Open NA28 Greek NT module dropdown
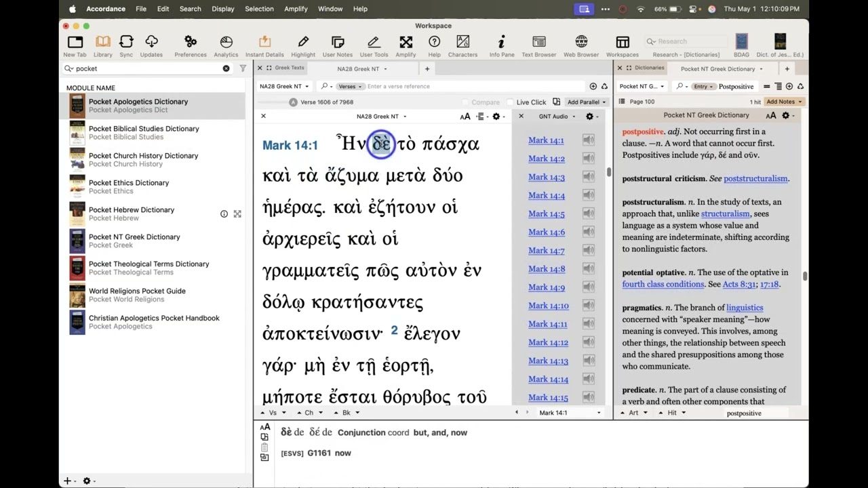 [284, 87]
